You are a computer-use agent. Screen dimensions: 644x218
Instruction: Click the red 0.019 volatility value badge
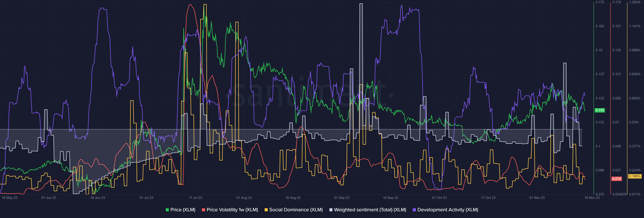(x=616, y=179)
